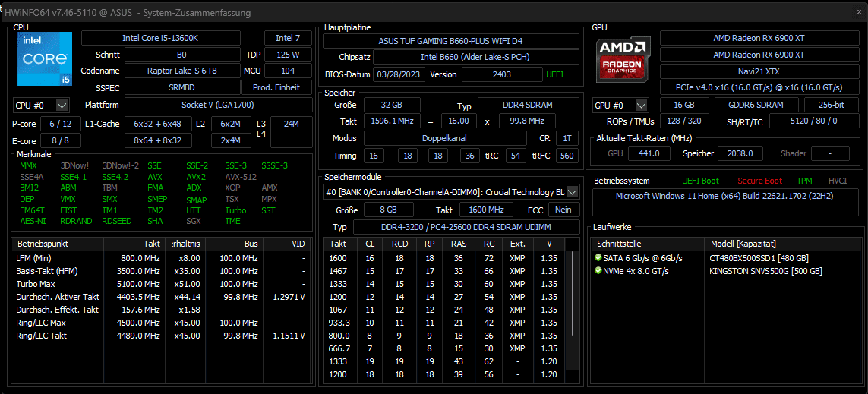Click the RCD column header in timings table
The image size is (868, 394).
(399, 244)
